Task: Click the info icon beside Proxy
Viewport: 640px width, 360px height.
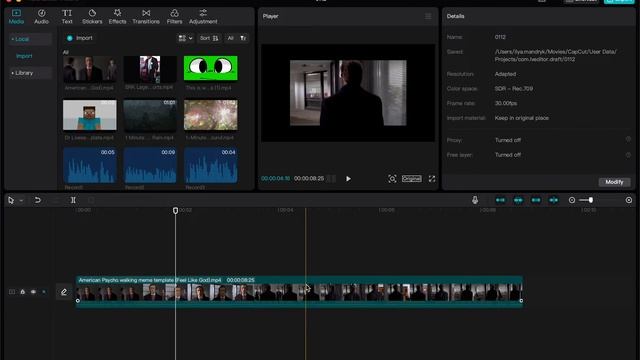Action: click(628, 140)
